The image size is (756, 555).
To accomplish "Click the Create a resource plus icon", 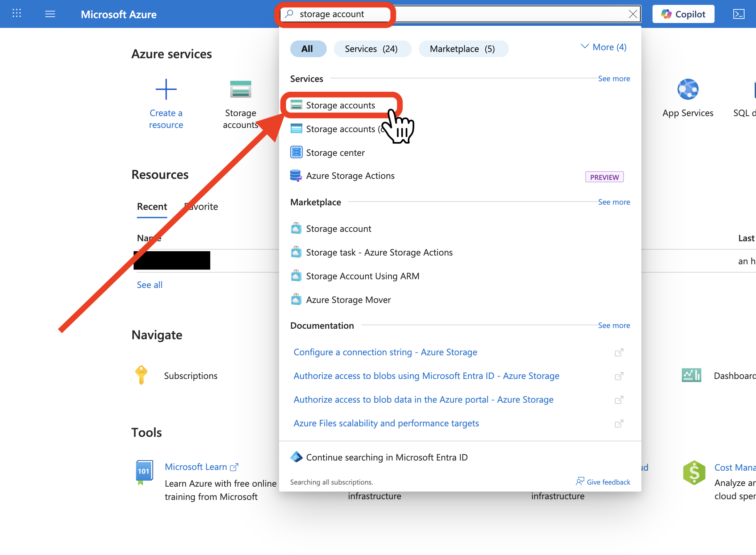I will pyautogui.click(x=166, y=89).
